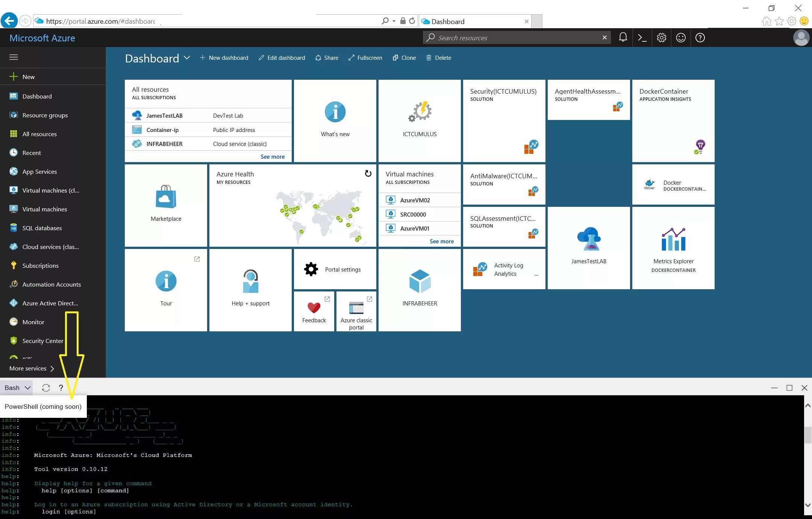
Task: Click the notifications bell icon
Action: [623, 38]
